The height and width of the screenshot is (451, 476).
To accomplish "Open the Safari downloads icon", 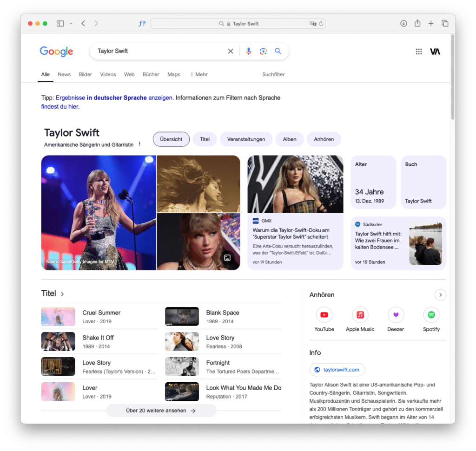I will coord(403,23).
